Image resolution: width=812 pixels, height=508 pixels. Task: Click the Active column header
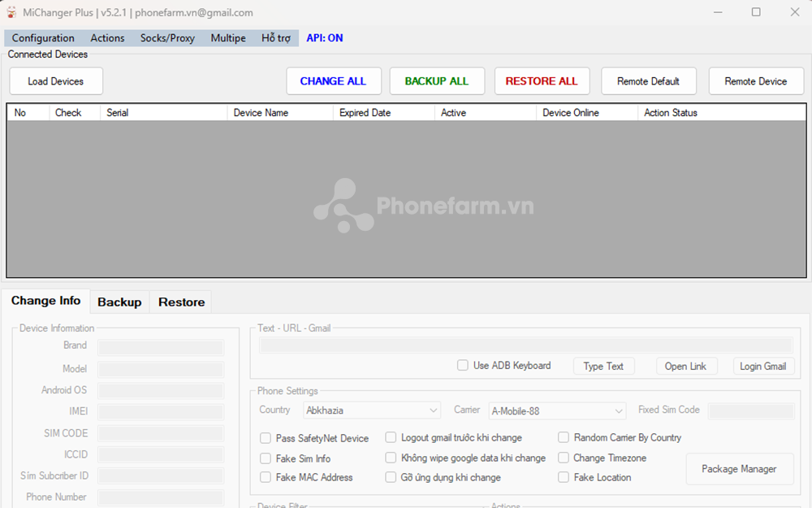click(x=486, y=112)
